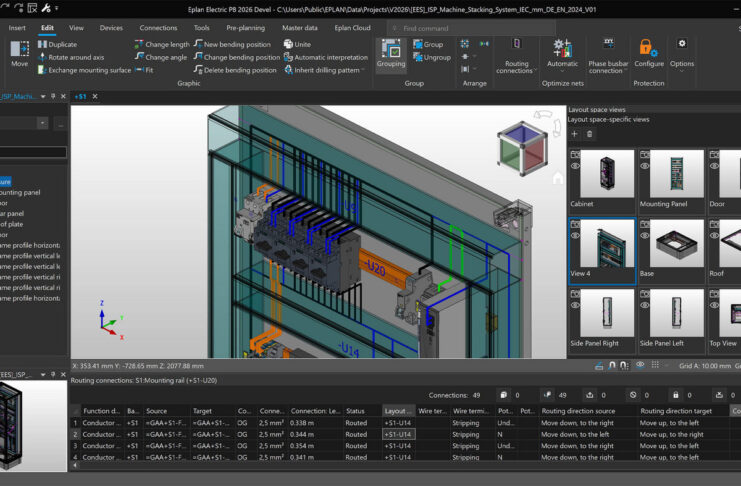Add a new layout space view
This screenshot has width=741, height=486.
pyautogui.click(x=574, y=134)
